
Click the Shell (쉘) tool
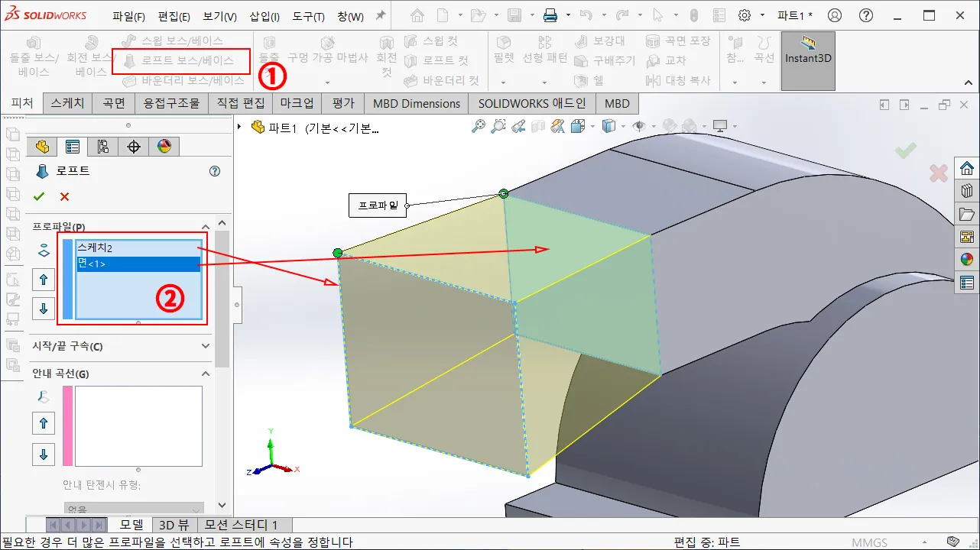591,80
